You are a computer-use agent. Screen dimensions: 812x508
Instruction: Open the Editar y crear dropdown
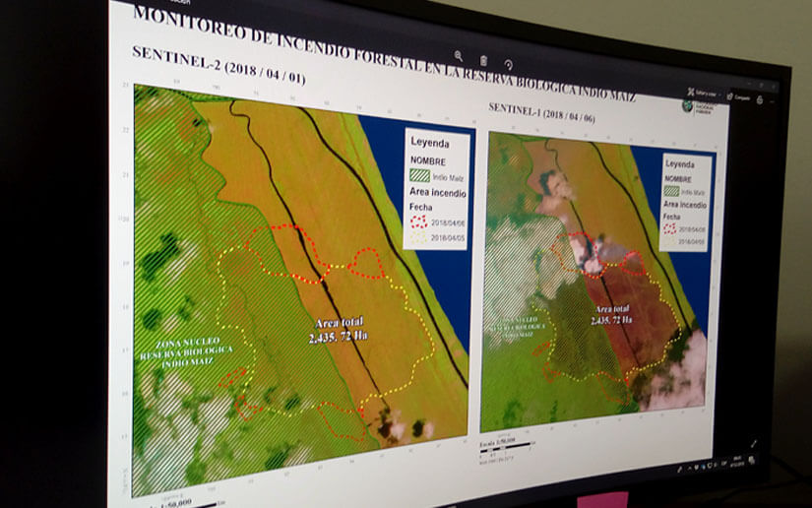(708, 94)
